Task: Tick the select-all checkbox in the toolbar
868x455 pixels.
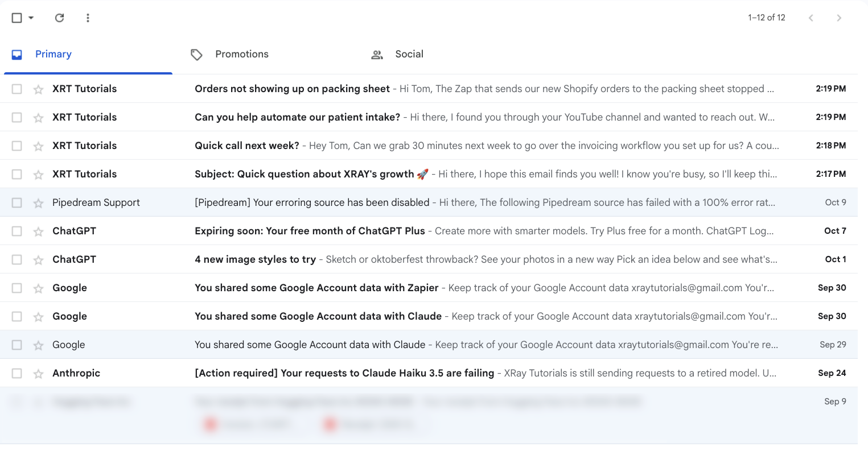Action: tap(17, 18)
